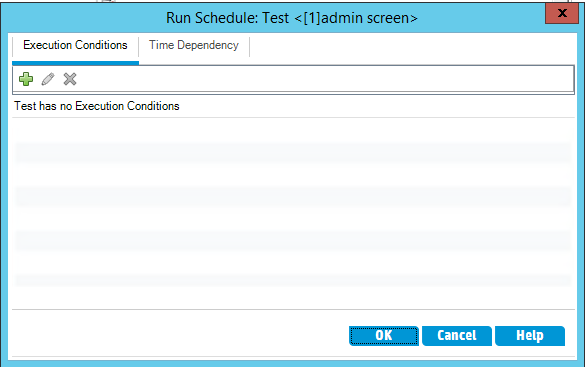This screenshot has width=585, height=367.
Task: Click the Cancel button
Action: coord(457,336)
